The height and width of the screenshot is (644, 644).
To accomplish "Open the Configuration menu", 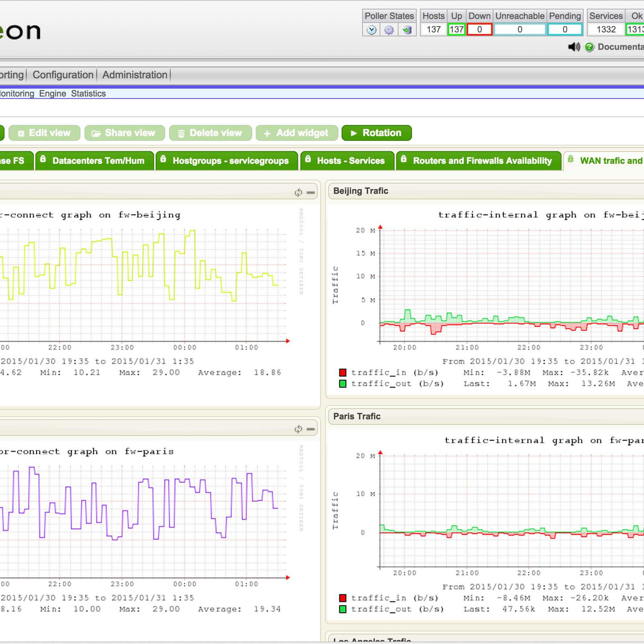I will tap(63, 75).
